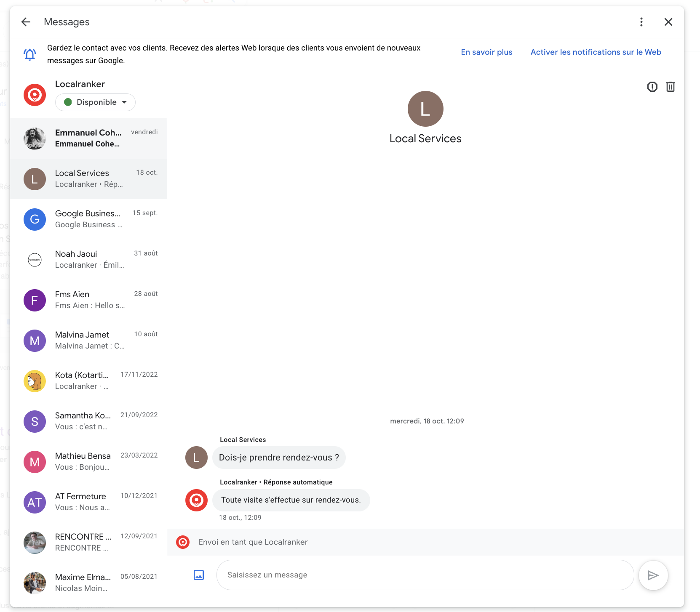This screenshot has height=612, width=700.
Task: Click Emmanuel Cohen's profile photo
Action: [35, 138]
